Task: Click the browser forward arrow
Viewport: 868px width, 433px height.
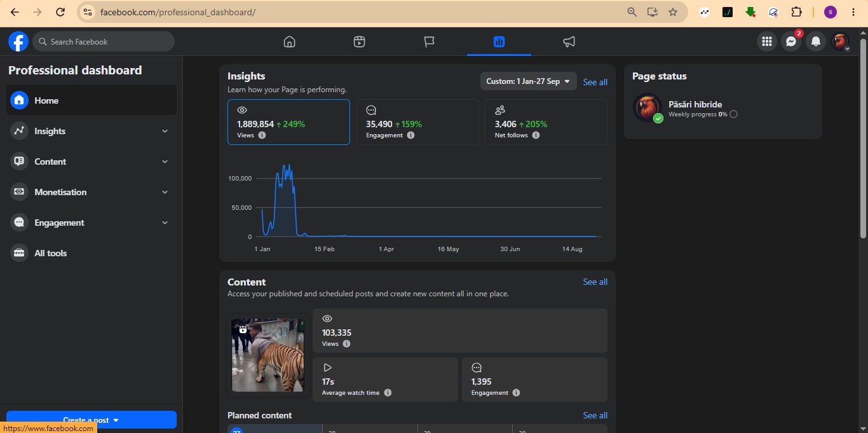Action: [x=37, y=12]
